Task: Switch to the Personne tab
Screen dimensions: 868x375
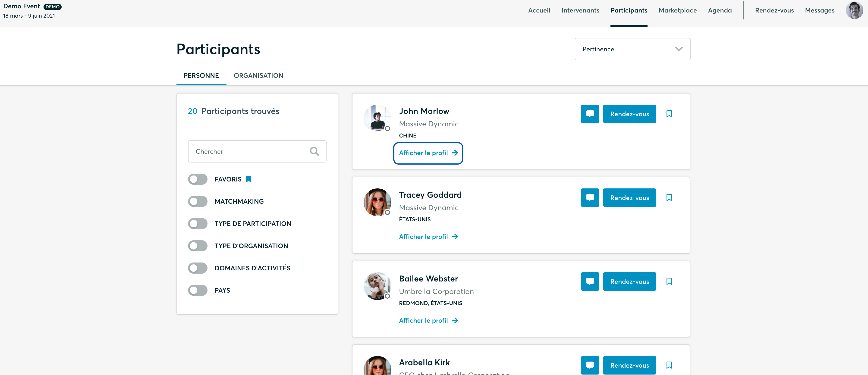Action: coord(201,75)
